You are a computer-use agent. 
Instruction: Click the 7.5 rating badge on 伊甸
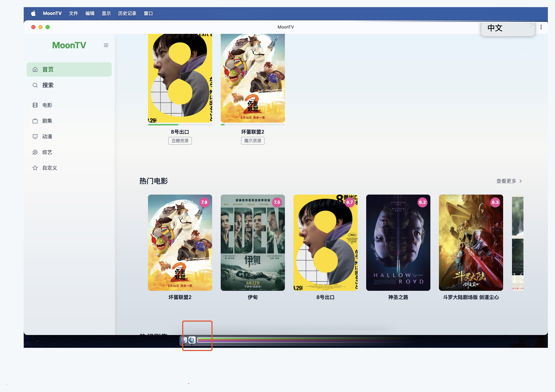point(277,202)
